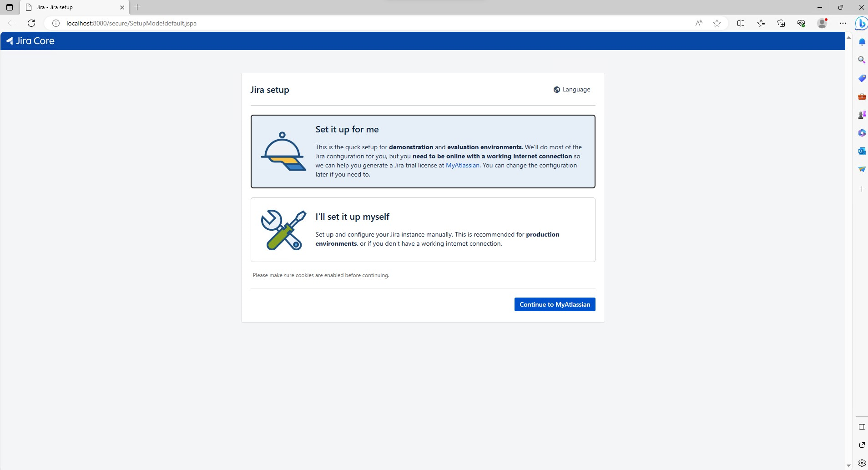Select the I'll set it up myself option
Image resolution: width=868 pixels, height=470 pixels.
coord(423,229)
